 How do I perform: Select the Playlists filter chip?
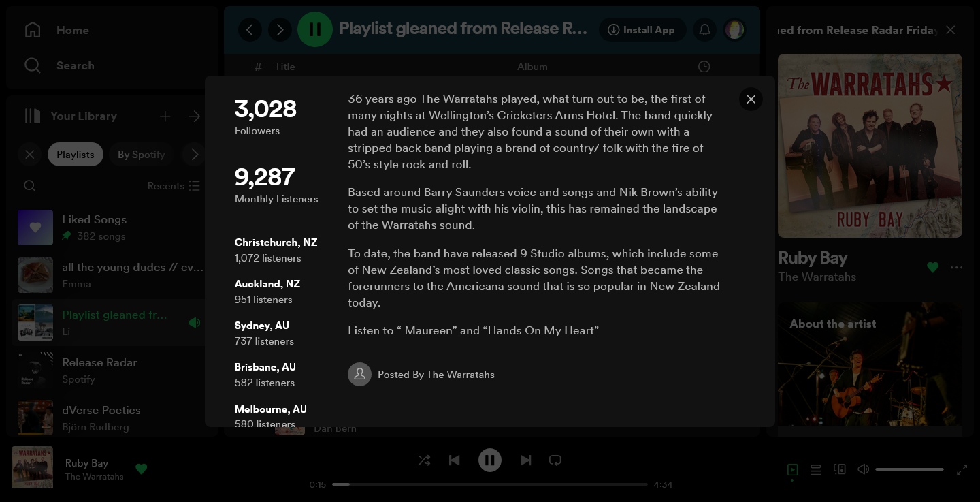coord(75,155)
